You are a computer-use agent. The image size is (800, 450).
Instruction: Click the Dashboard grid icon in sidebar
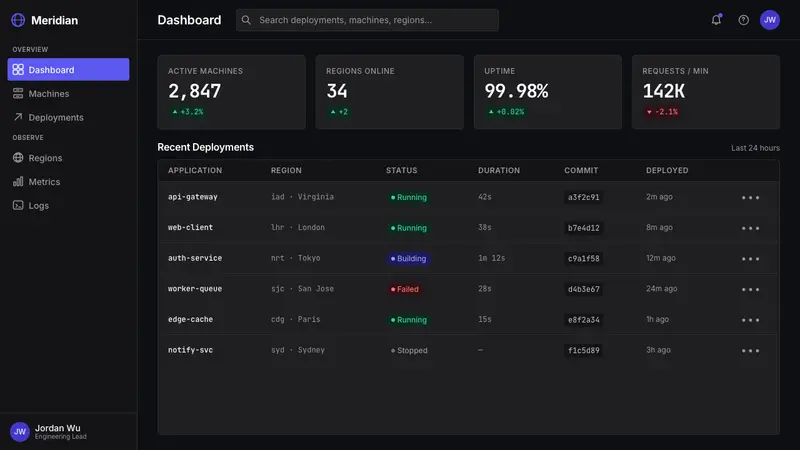tap(18, 69)
